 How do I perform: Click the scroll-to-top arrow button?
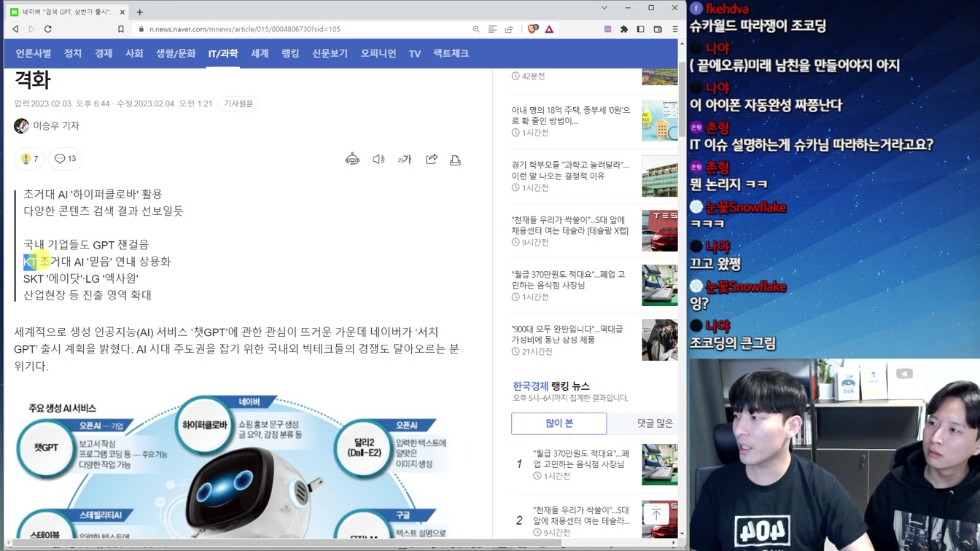point(656,515)
